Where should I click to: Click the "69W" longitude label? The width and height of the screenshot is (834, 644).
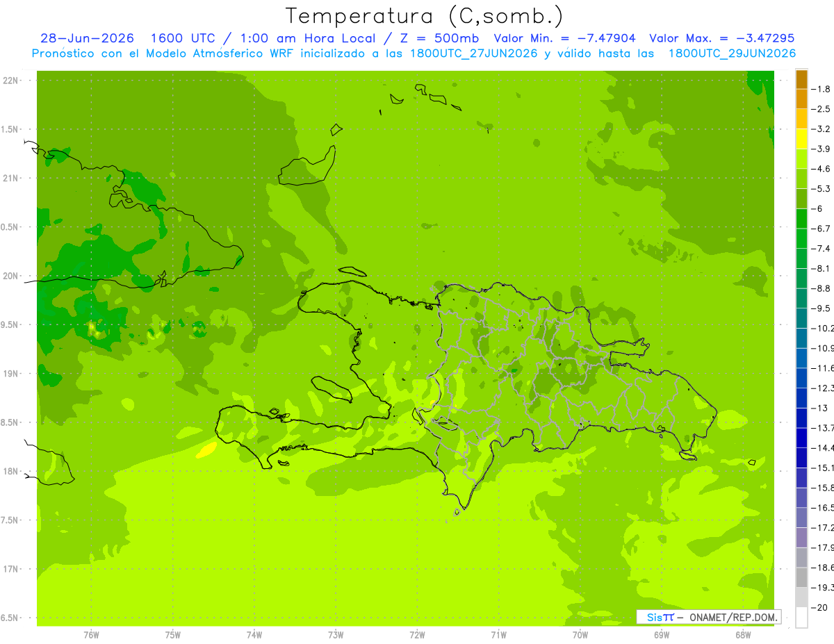coord(662,634)
